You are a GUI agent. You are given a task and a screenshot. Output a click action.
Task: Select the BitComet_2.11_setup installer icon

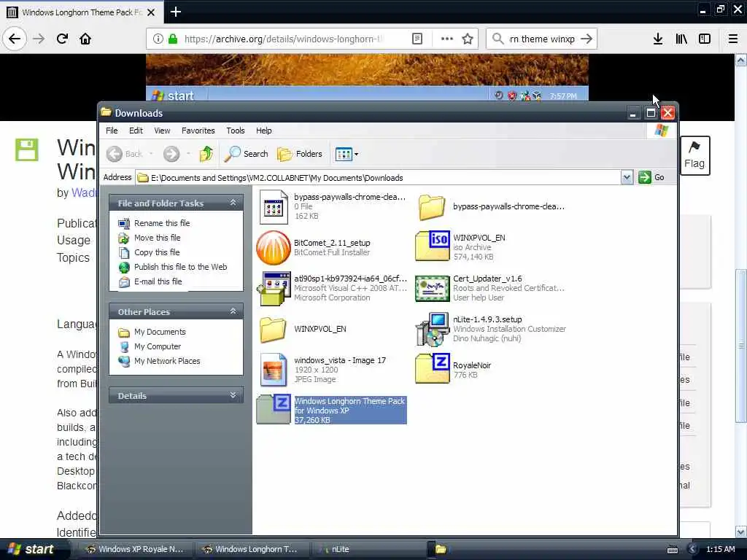coord(274,248)
